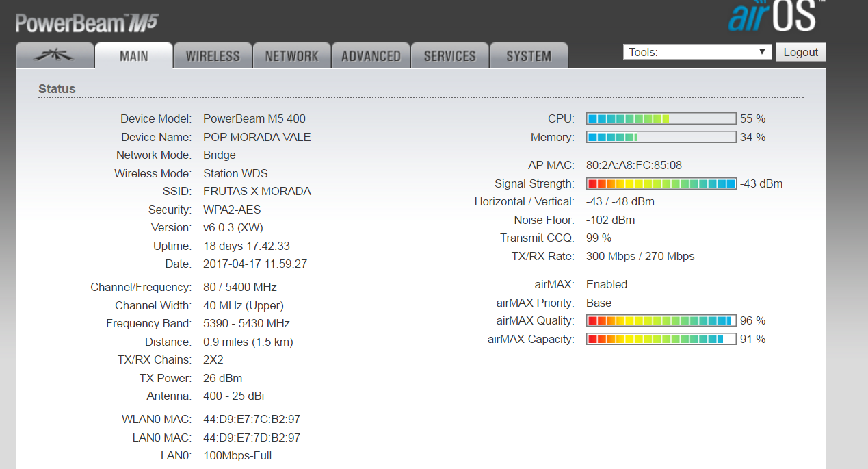Click the Uptime value 18 days 17:42:33

[246, 246]
